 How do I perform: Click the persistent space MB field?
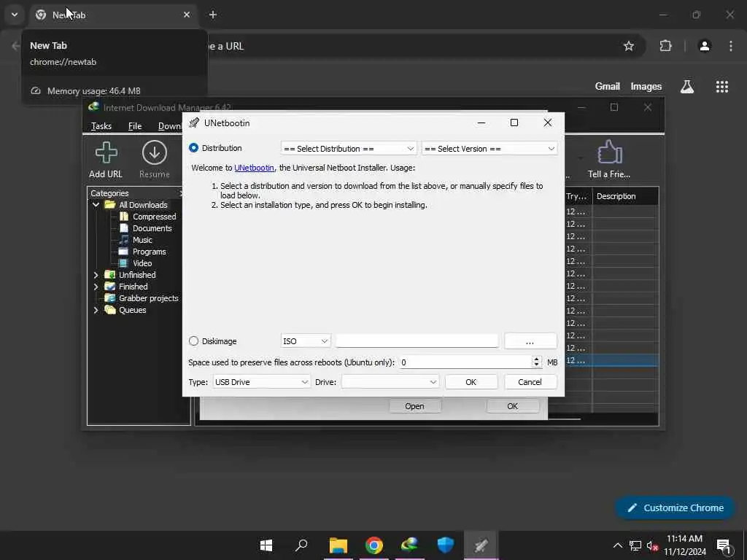(x=465, y=362)
